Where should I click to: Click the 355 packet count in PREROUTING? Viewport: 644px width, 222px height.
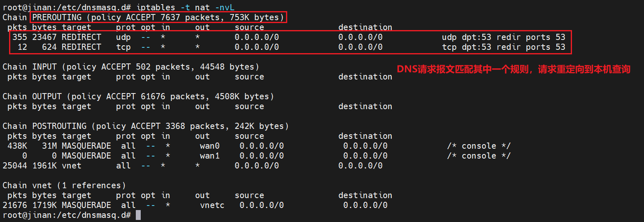20,37
